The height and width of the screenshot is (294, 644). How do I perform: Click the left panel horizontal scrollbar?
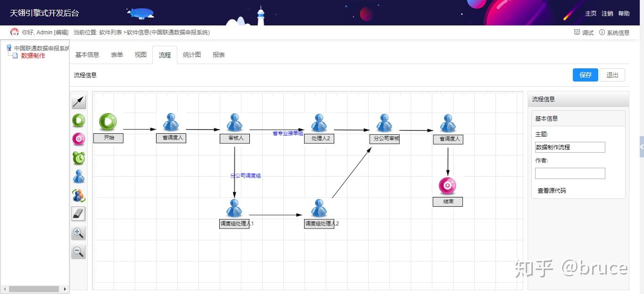pyautogui.click(x=33, y=289)
